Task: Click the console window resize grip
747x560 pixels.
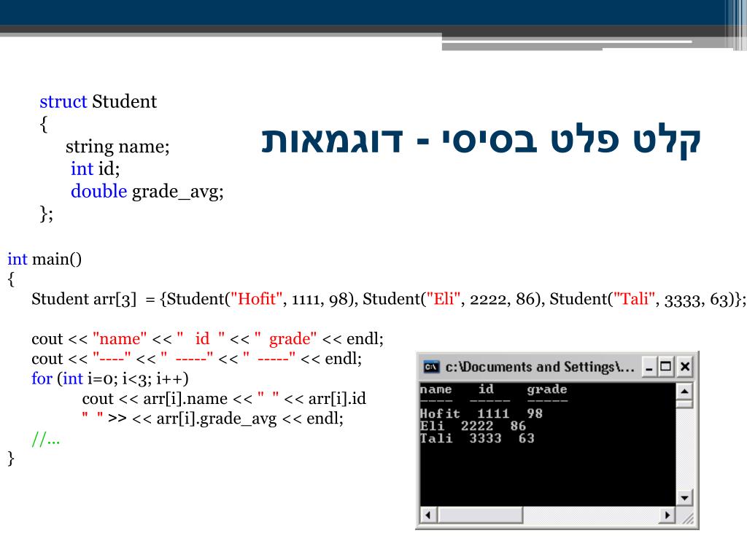Action: pos(686,518)
